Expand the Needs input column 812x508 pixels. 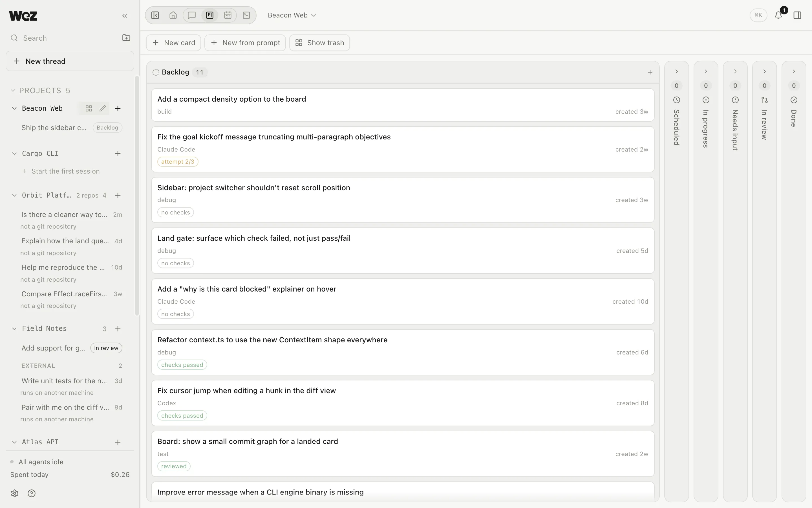pyautogui.click(x=735, y=72)
